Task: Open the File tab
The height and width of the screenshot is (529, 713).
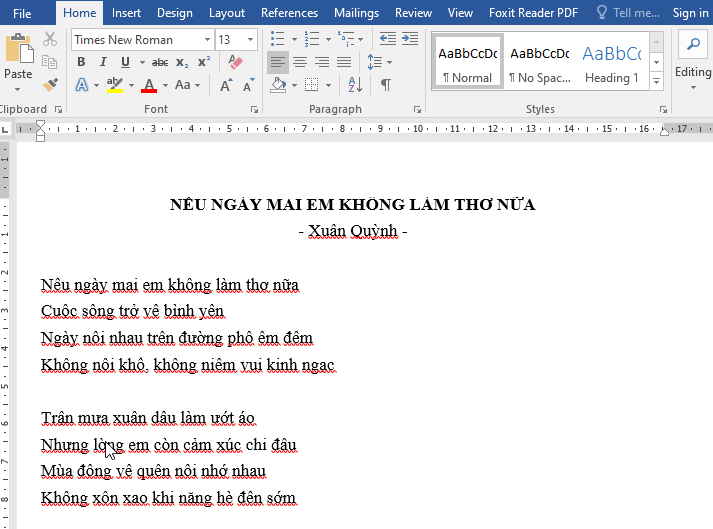Action: [22, 13]
